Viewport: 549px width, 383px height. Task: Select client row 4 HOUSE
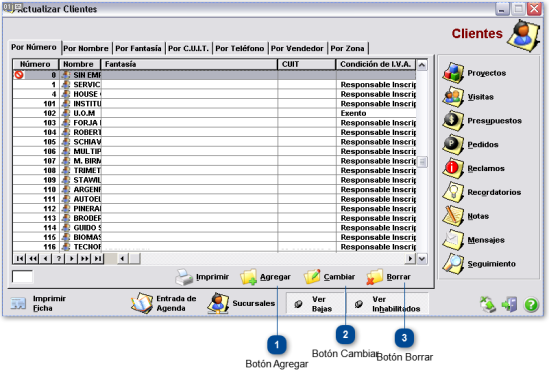click(214, 94)
